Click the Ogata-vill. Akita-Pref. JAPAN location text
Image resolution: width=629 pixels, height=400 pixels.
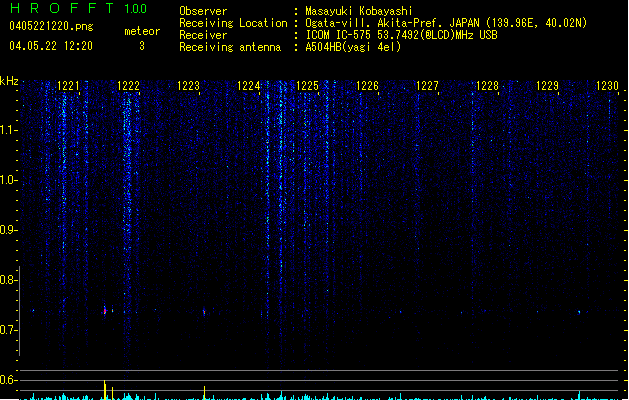[446, 23]
